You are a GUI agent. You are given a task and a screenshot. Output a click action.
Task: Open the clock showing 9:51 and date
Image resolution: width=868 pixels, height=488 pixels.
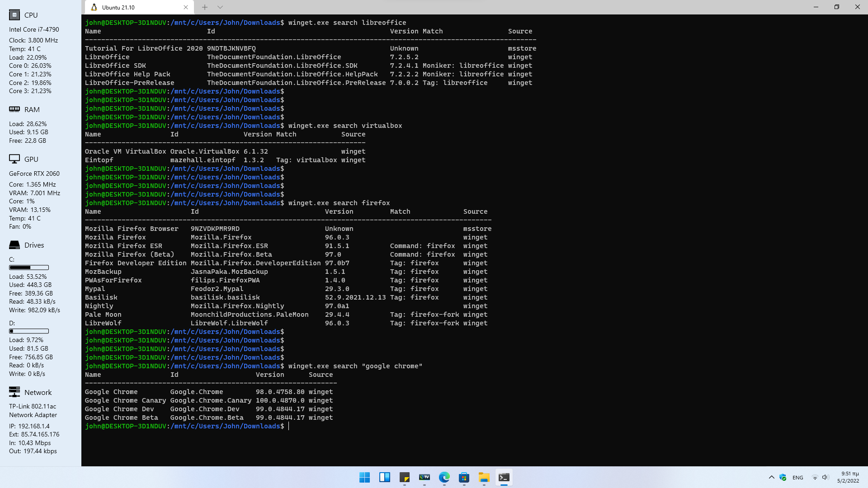(848, 477)
